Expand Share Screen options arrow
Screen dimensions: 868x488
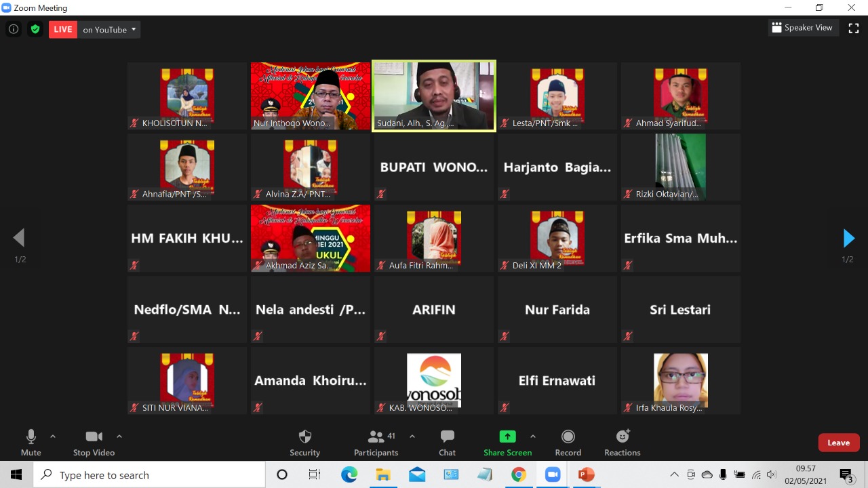point(533,436)
